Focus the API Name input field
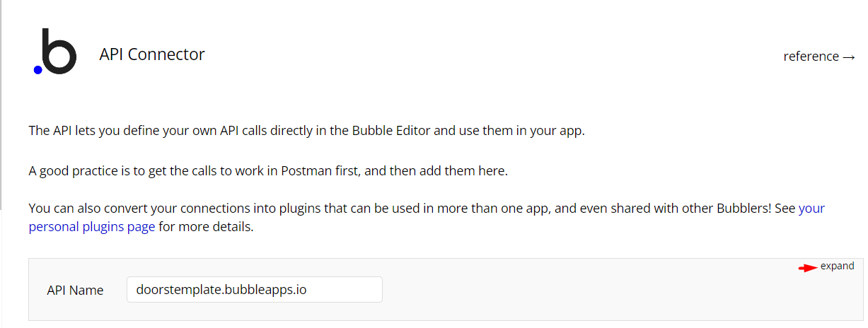This screenshot has height=328, width=868. 255,290
